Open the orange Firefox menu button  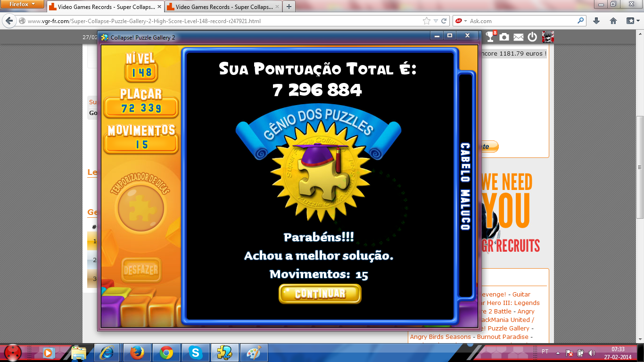22,4
